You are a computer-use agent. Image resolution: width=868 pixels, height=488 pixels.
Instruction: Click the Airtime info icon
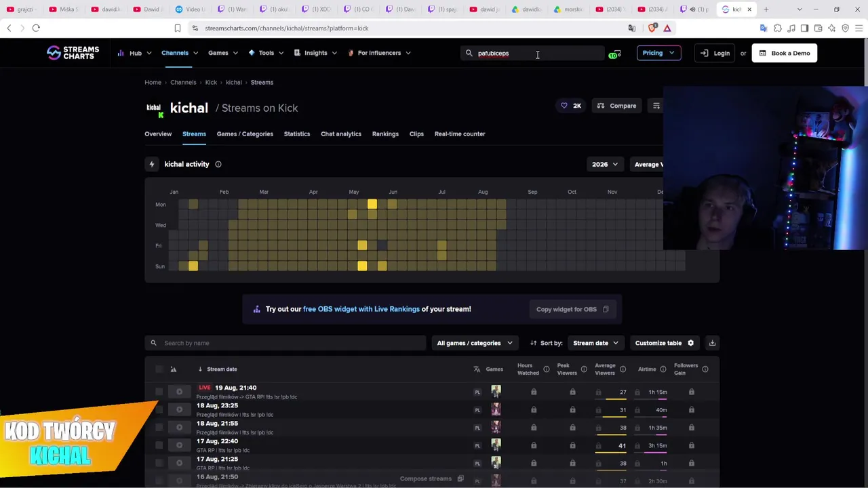(663, 369)
